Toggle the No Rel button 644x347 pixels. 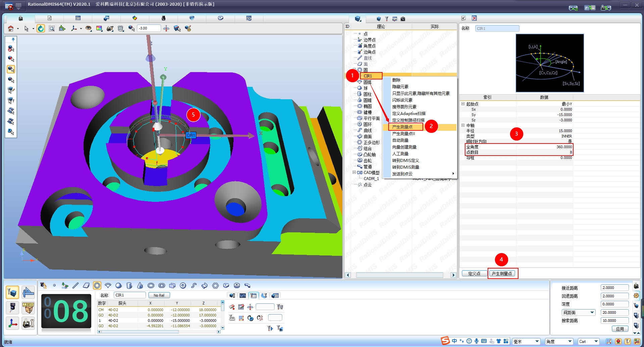click(x=159, y=295)
